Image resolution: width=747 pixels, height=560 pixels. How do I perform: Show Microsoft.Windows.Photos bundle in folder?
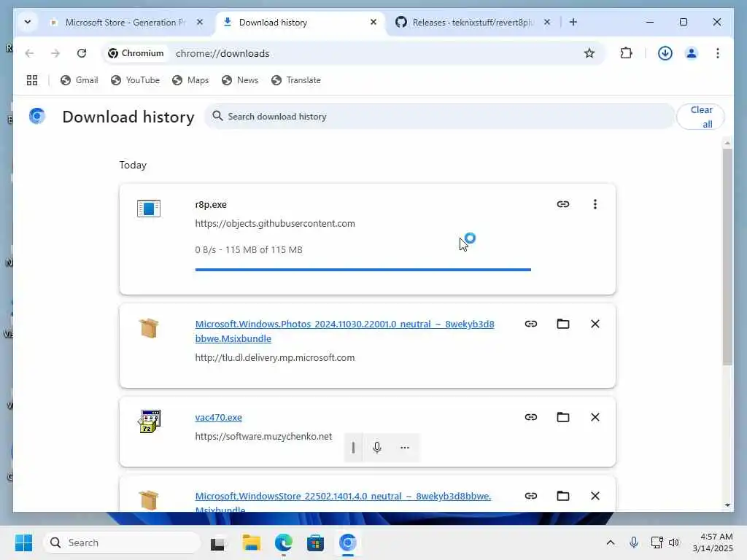pyautogui.click(x=562, y=324)
